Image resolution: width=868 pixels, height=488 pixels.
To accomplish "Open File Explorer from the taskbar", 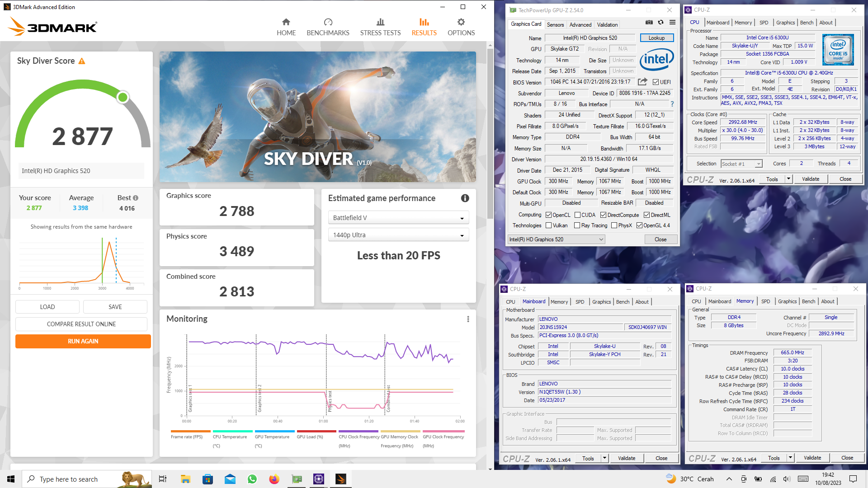I will (x=185, y=479).
